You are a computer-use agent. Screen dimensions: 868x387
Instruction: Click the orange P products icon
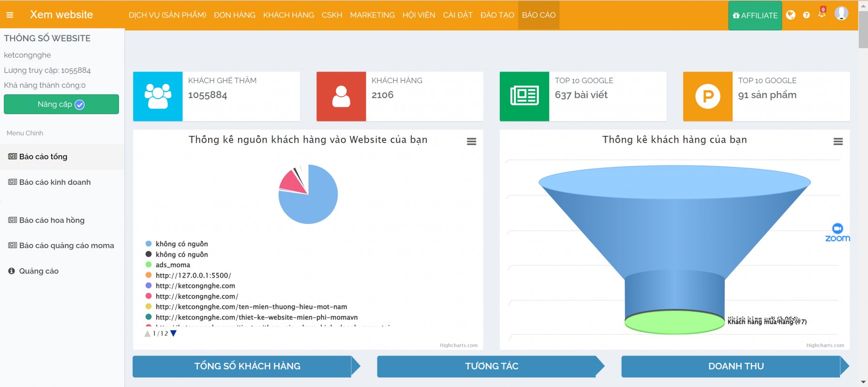point(707,96)
